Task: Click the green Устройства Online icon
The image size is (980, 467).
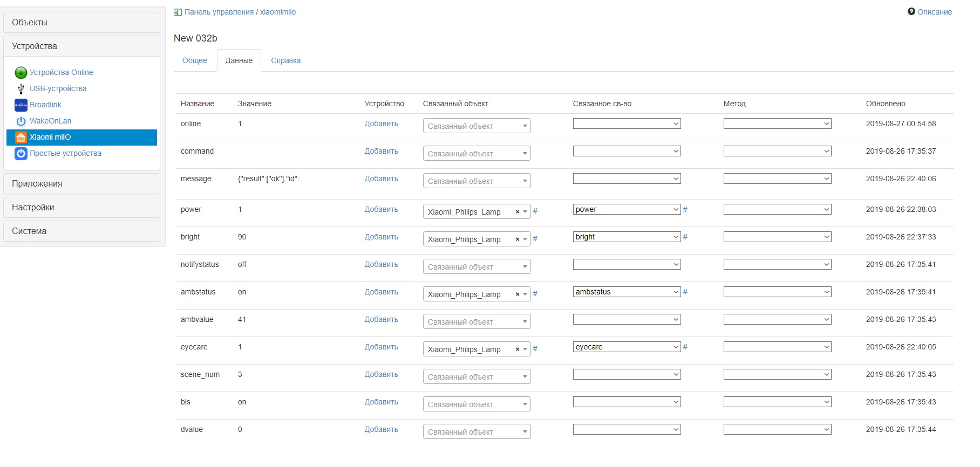Action: (21, 73)
